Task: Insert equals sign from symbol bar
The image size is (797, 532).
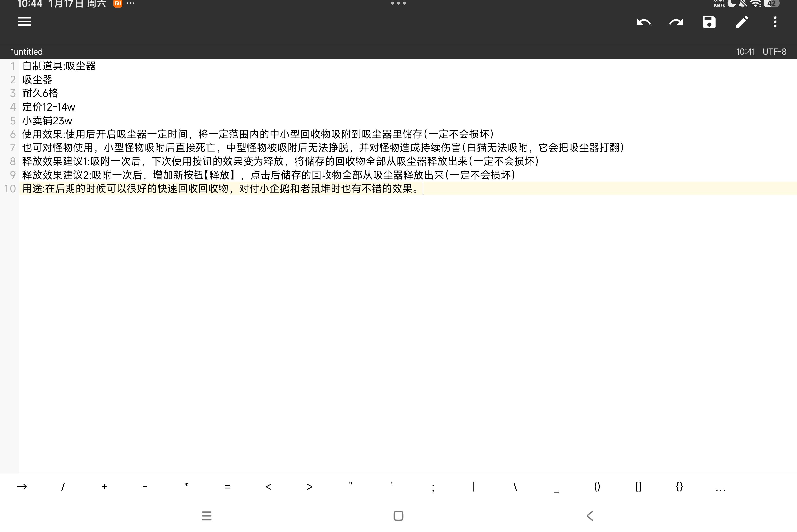Action: [227, 487]
